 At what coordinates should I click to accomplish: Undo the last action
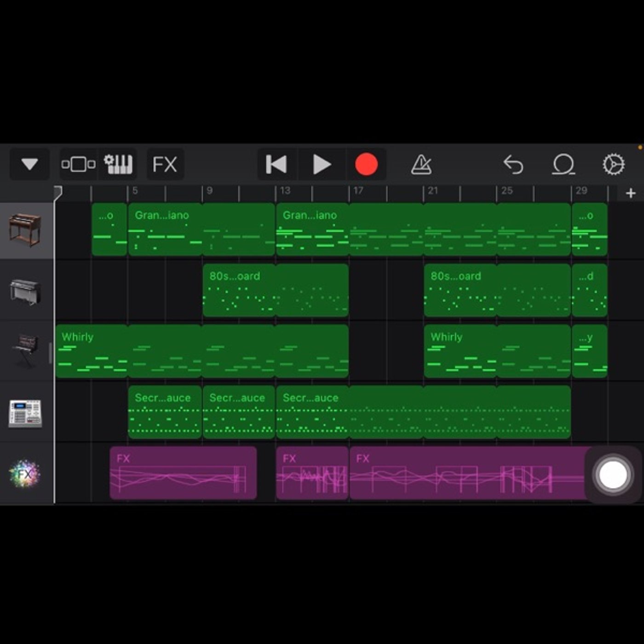click(x=513, y=164)
